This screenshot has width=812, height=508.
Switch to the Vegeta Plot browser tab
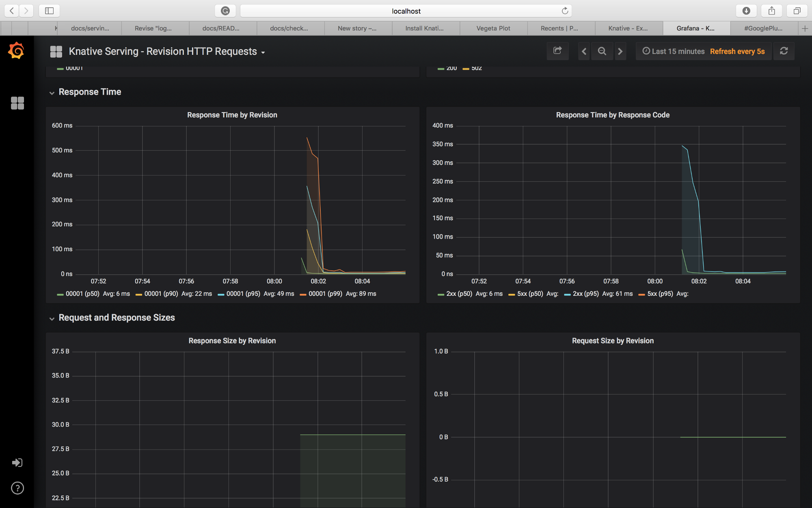493,28
